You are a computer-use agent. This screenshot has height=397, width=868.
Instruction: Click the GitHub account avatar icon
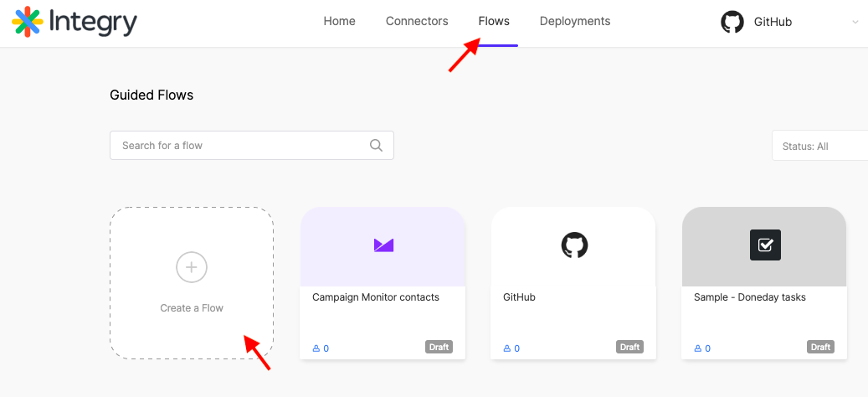(x=732, y=22)
